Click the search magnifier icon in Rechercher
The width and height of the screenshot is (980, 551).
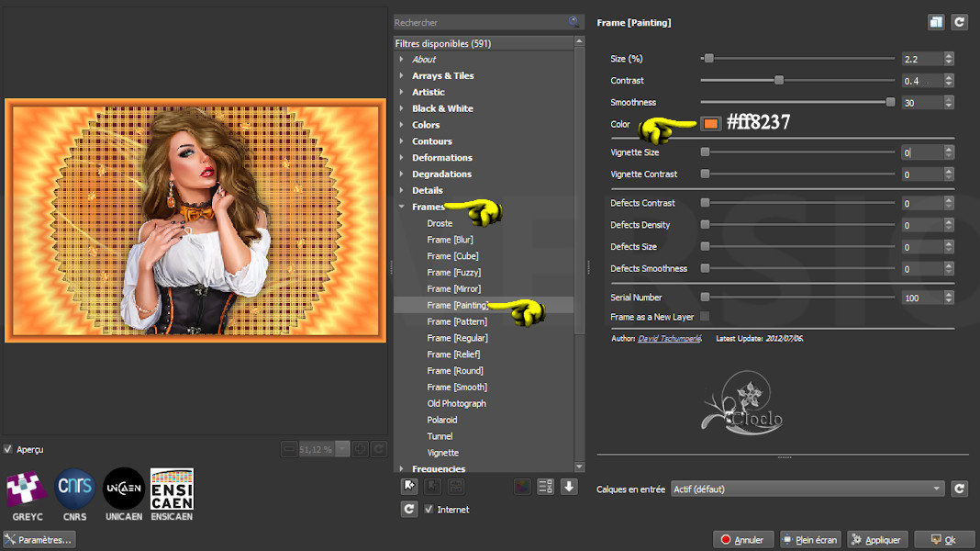point(574,22)
